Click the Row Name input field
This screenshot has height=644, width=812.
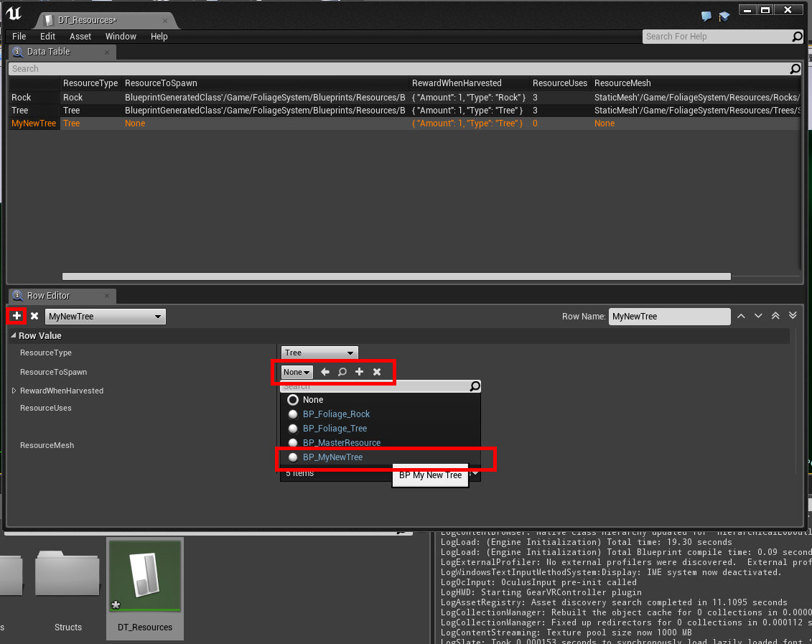coord(669,317)
